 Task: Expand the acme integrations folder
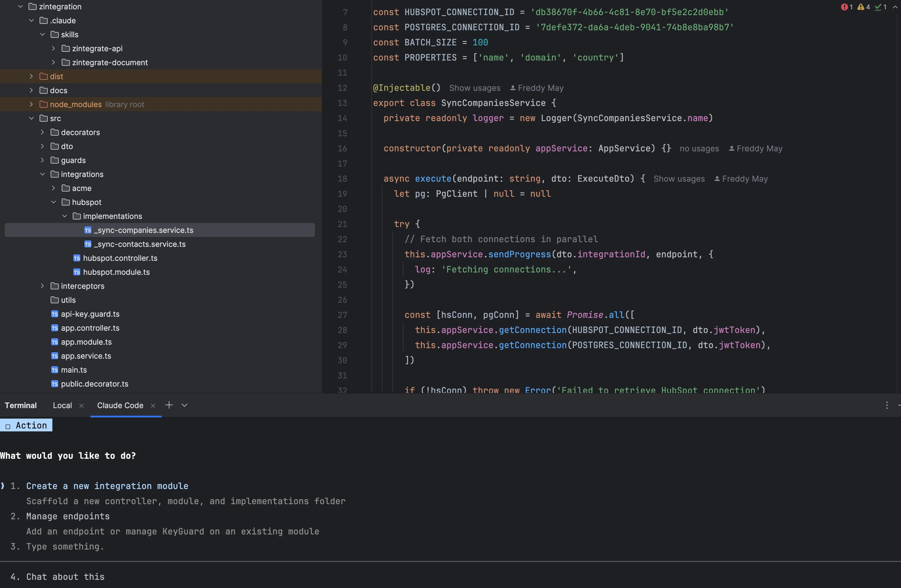tap(53, 188)
